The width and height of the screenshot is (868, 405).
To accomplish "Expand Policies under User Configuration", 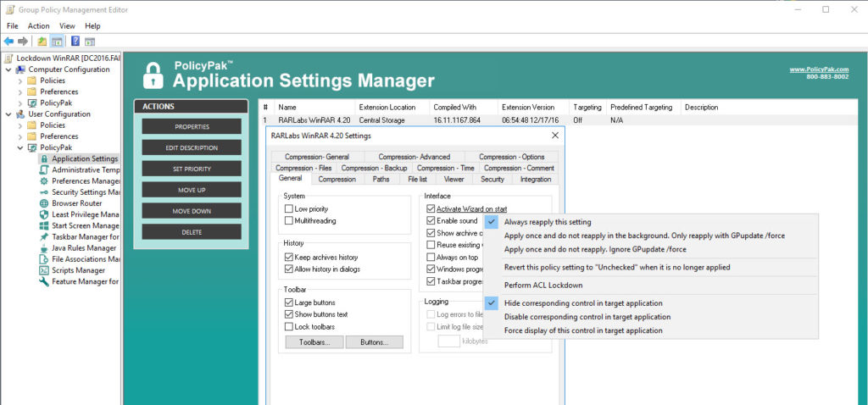I will 20,125.
